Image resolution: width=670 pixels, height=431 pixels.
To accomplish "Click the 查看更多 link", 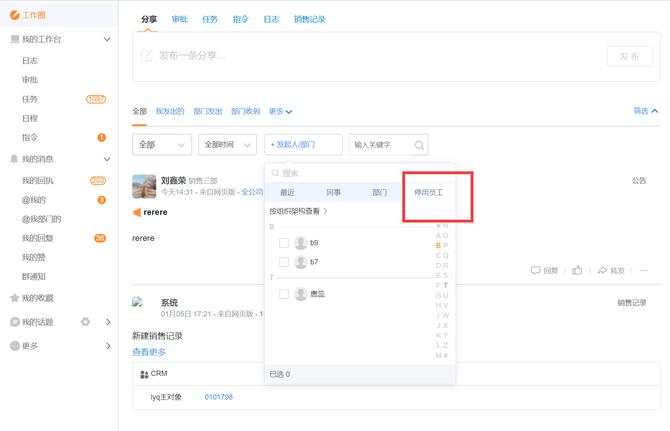I will pos(149,352).
